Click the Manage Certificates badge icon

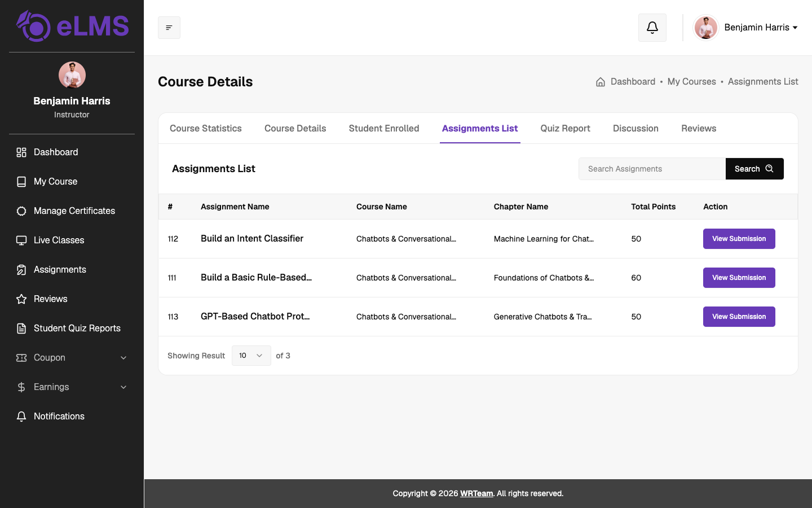[21, 211]
